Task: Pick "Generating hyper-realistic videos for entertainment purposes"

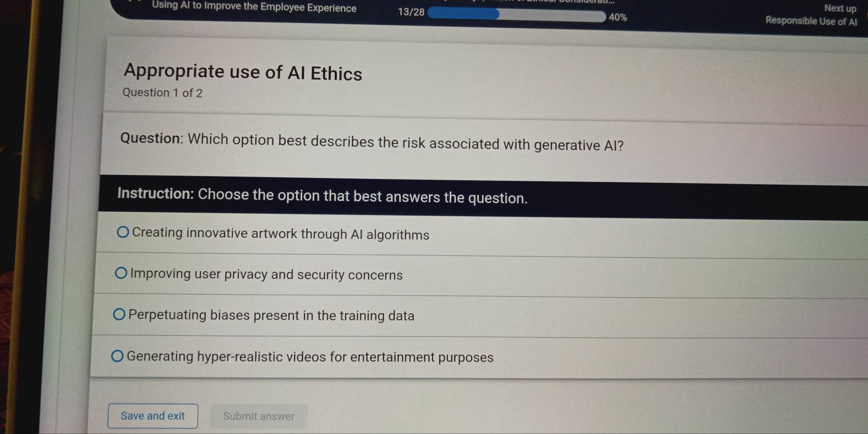Action: tap(311, 357)
